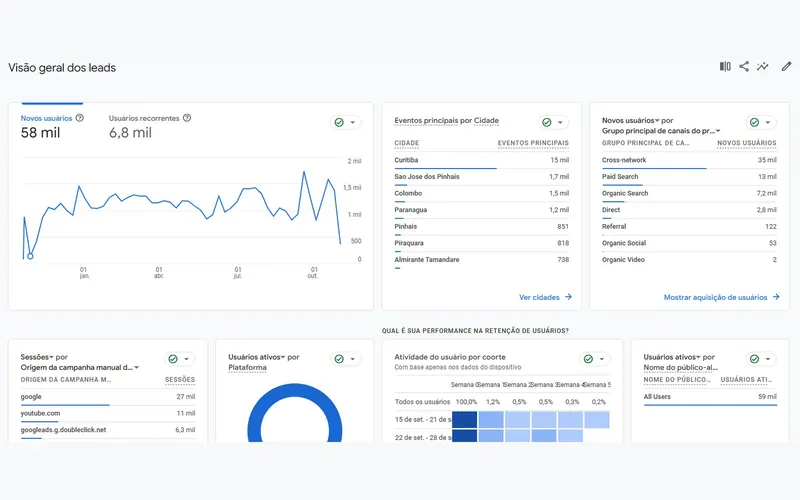Viewport: 800px width, 500px height.
Task: Click green check status on Sessões card
Action: tap(173, 359)
